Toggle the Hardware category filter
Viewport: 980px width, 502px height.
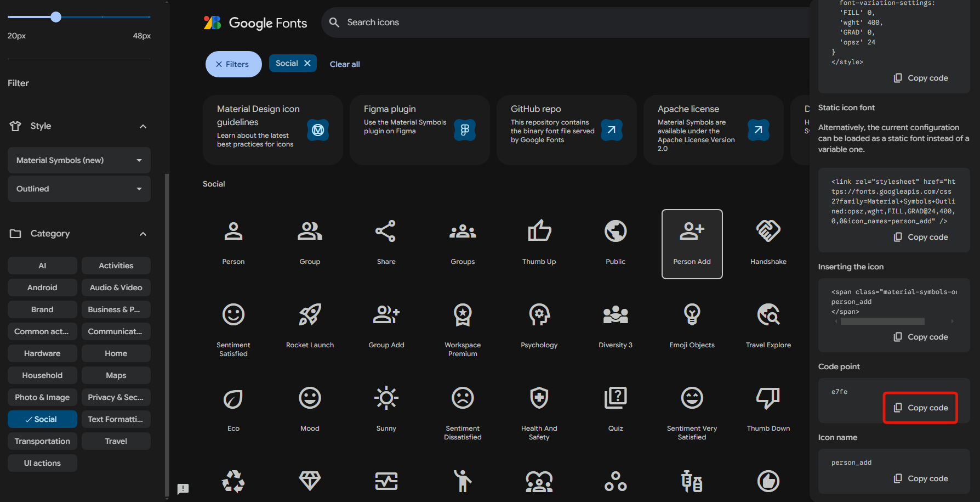[x=42, y=353]
